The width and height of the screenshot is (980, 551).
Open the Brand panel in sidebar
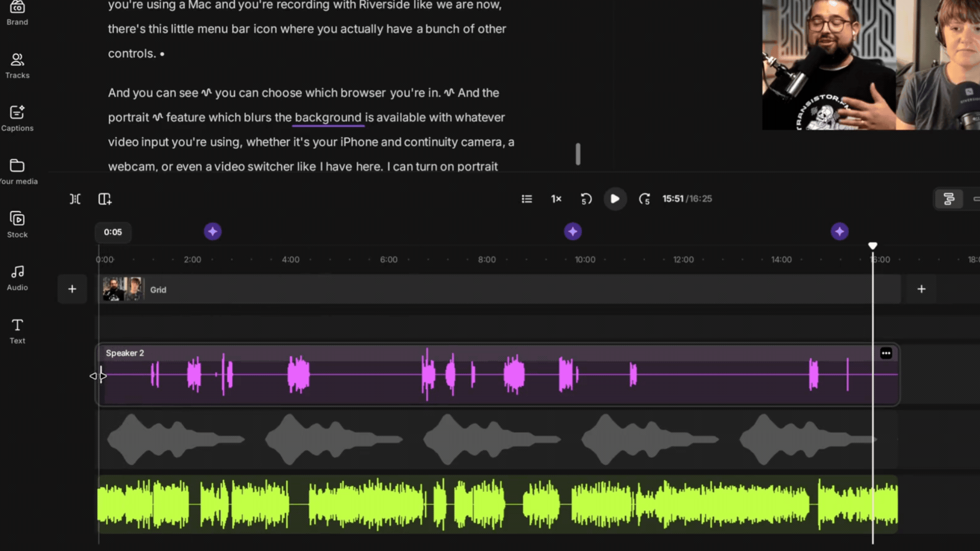point(17,13)
